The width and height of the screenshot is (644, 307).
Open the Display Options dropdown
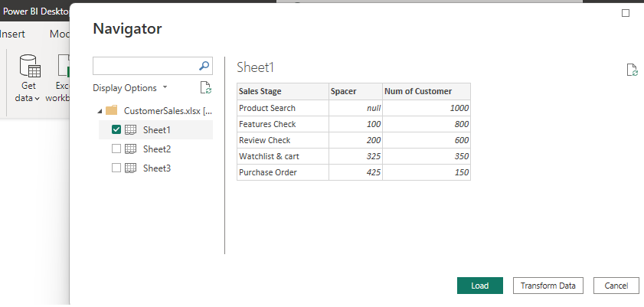(129, 88)
